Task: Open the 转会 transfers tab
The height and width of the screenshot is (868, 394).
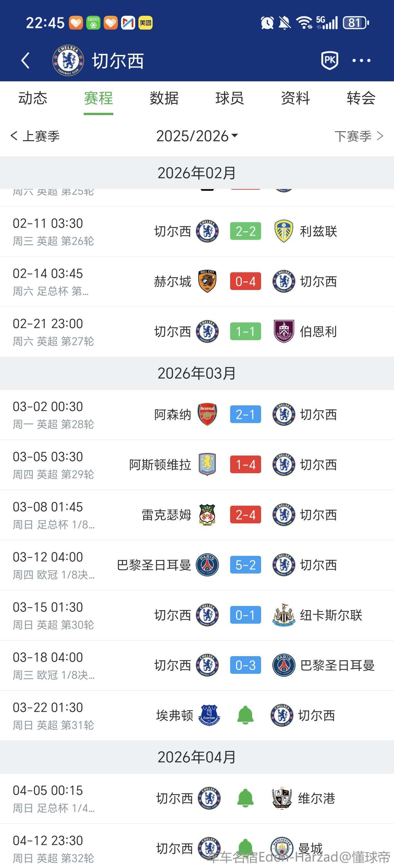Action: tap(361, 98)
